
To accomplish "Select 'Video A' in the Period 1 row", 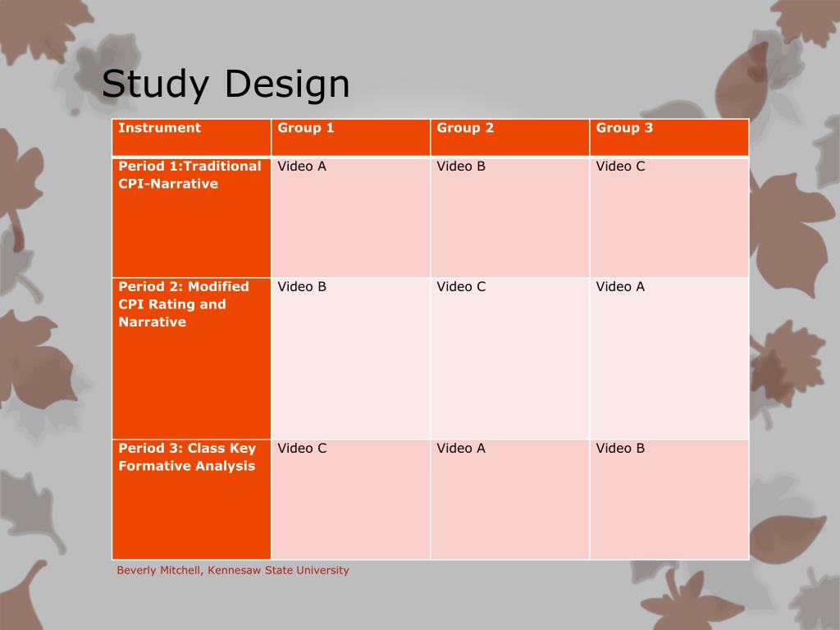I will coord(302,166).
